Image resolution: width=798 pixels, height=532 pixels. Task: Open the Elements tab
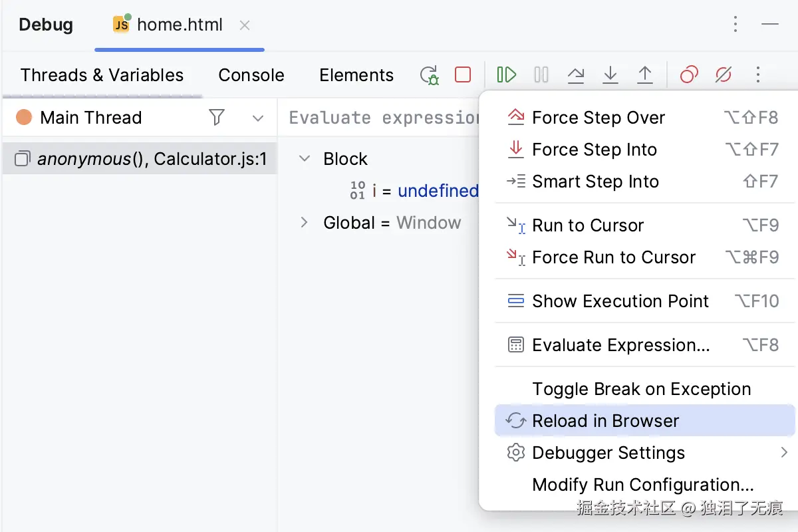356,75
